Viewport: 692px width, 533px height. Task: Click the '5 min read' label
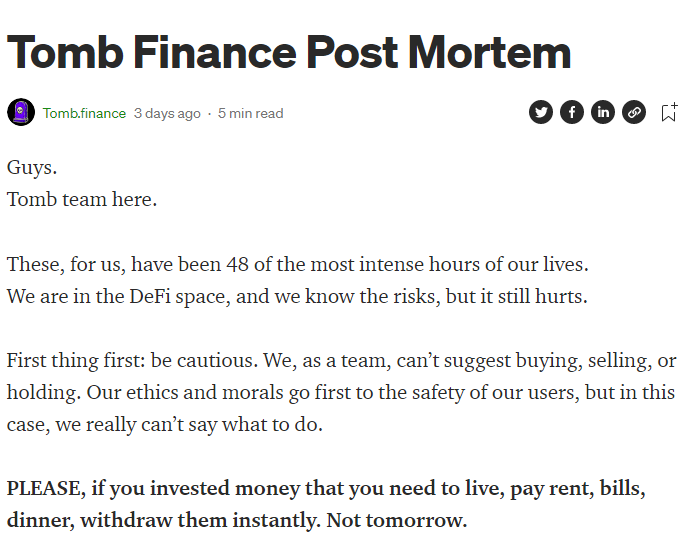click(250, 113)
